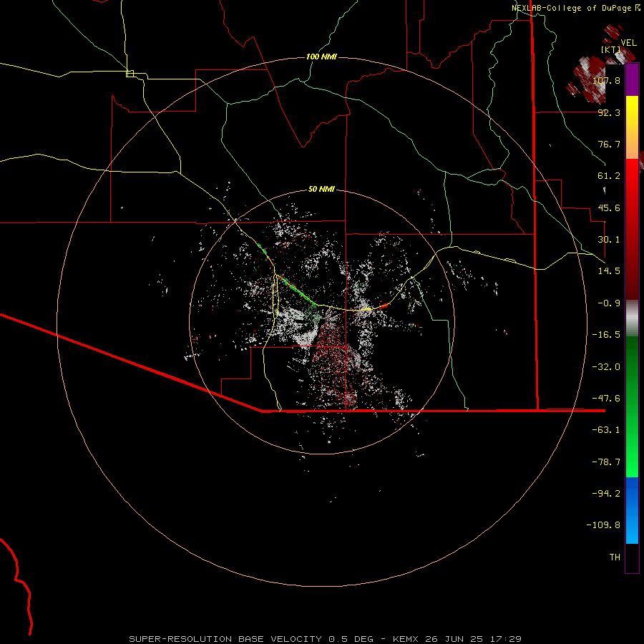This screenshot has width=644, height=644.
Task: Pick the green segment of the color bar
Action: 632,406
